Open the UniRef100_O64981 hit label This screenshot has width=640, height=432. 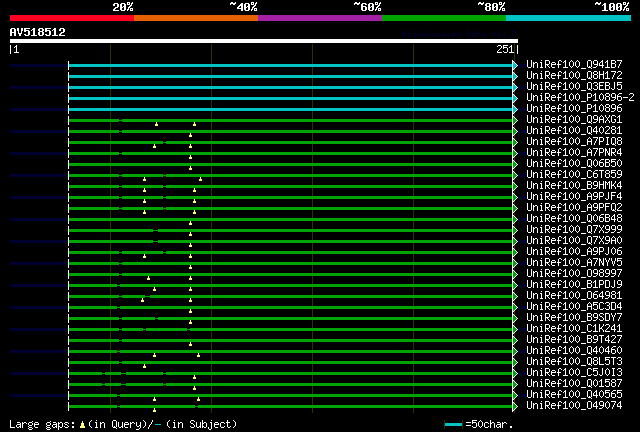click(574, 296)
